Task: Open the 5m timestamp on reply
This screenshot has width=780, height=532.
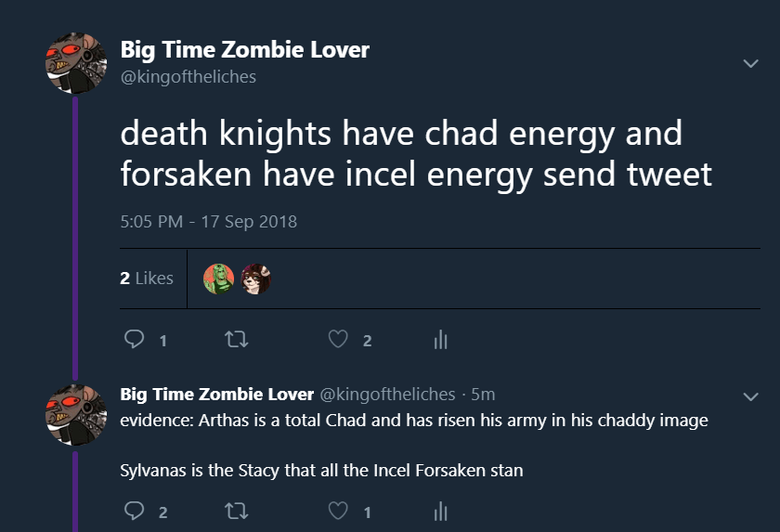Action: 483,395
